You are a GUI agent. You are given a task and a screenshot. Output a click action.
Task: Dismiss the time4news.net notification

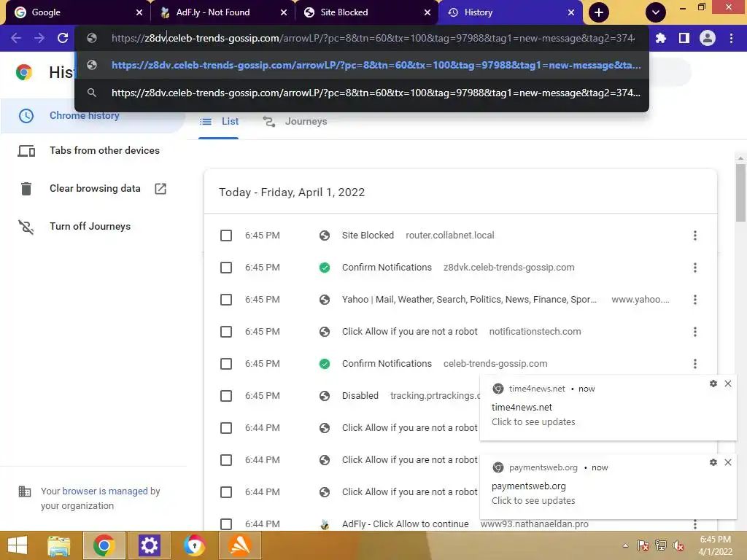[x=728, y=384]
